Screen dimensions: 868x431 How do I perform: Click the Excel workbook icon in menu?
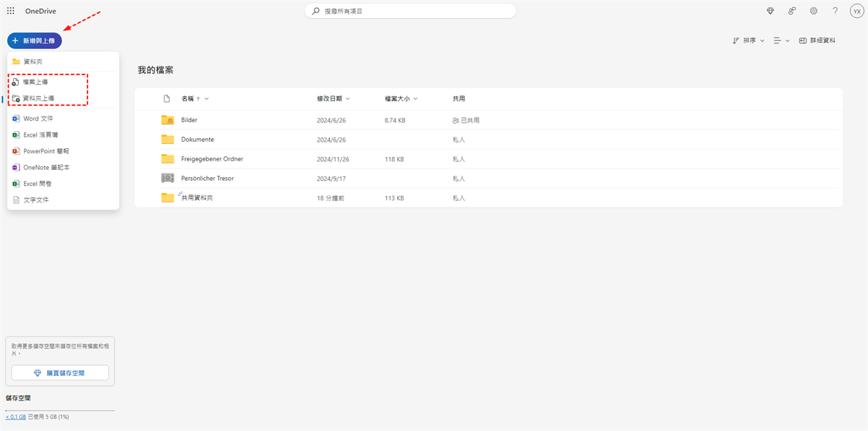click(x=16, y=135)
